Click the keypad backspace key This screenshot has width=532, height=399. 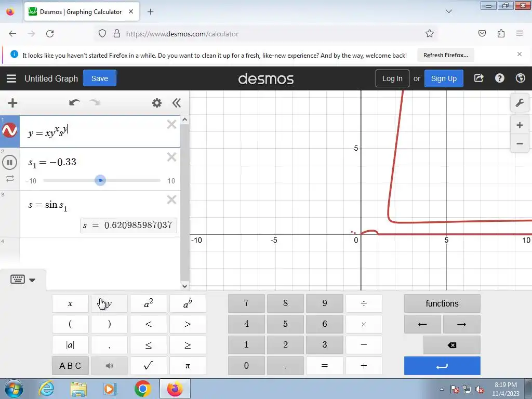452,345
